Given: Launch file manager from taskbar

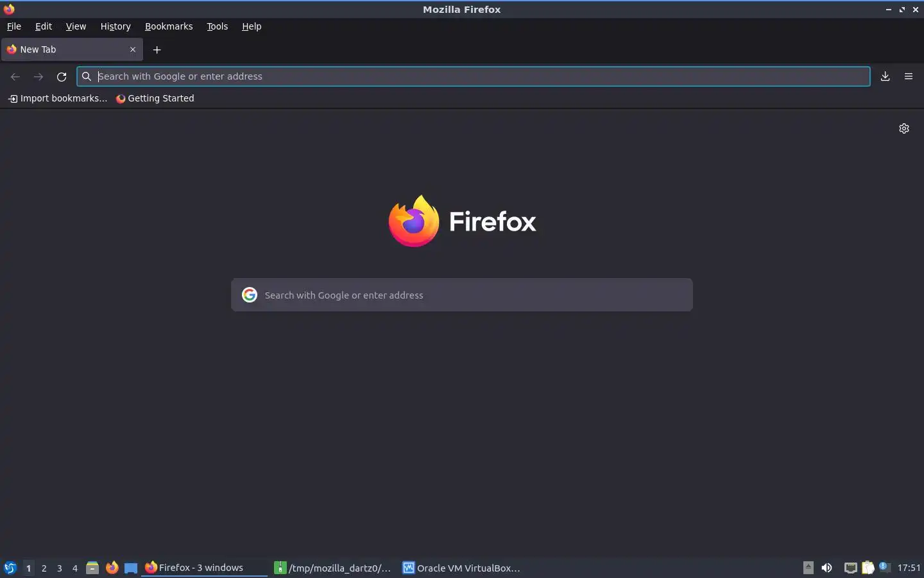Looking at the screenshot, I should coord(92,568).
